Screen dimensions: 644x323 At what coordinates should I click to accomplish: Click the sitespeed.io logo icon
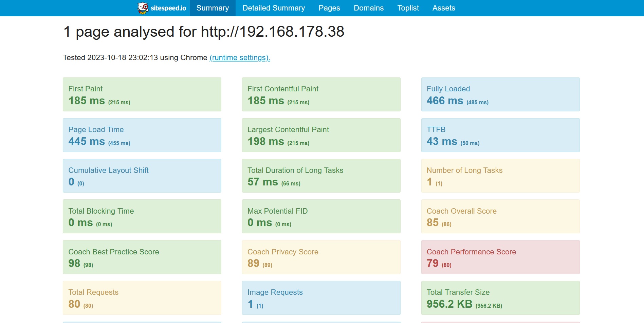point(143,8)
